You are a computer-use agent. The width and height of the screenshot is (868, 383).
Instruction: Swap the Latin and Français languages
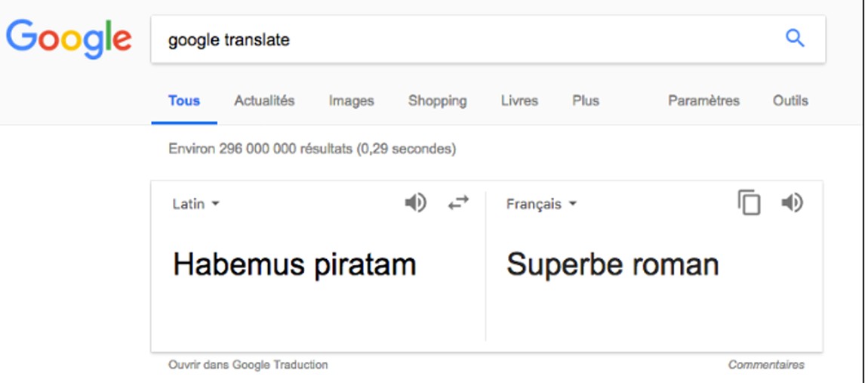click(458, 203)
